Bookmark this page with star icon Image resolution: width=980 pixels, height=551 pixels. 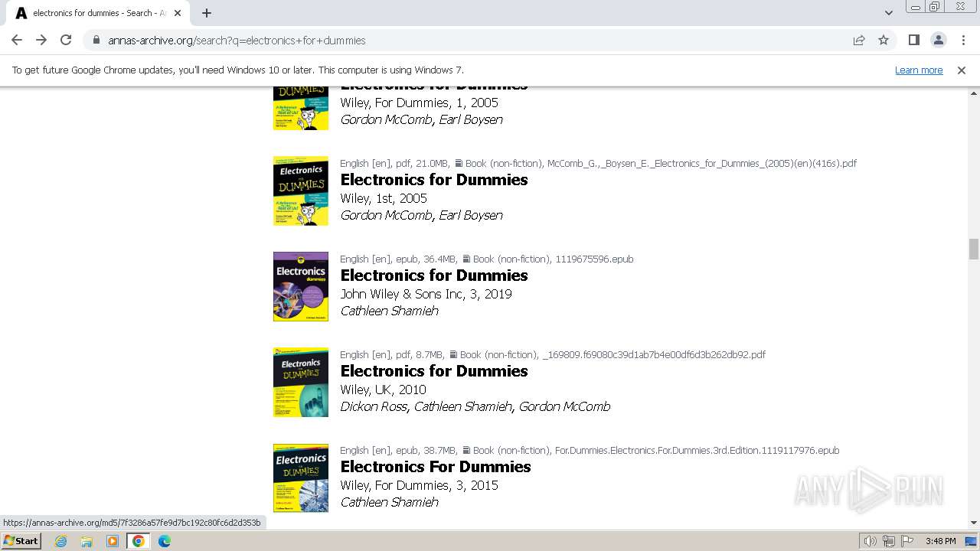pos(884,40)
